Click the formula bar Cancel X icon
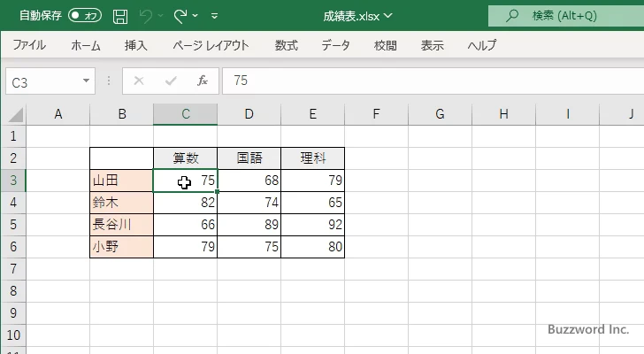This screenshot has width=644, height=354. [x=139, y=81]
